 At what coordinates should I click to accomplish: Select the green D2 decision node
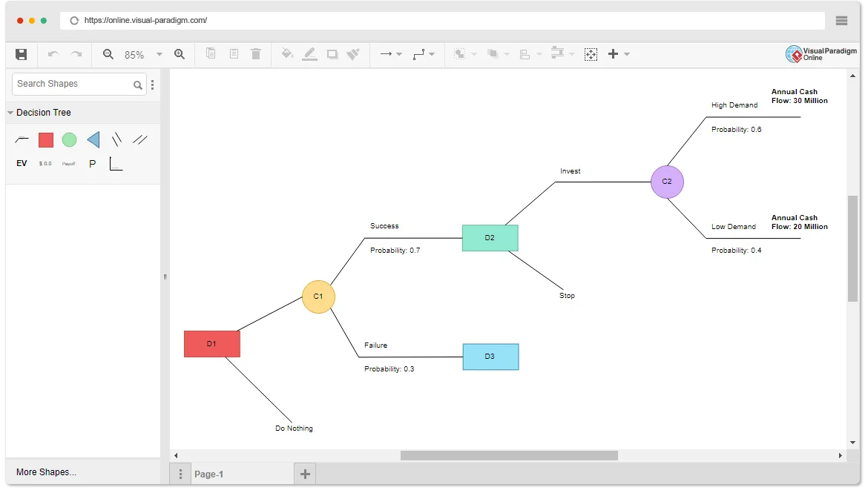(490, 238)
